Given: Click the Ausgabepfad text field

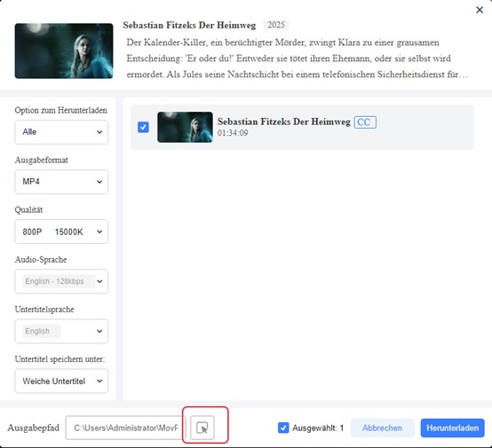Looking at the screenshot, I should tap(126, 428).
